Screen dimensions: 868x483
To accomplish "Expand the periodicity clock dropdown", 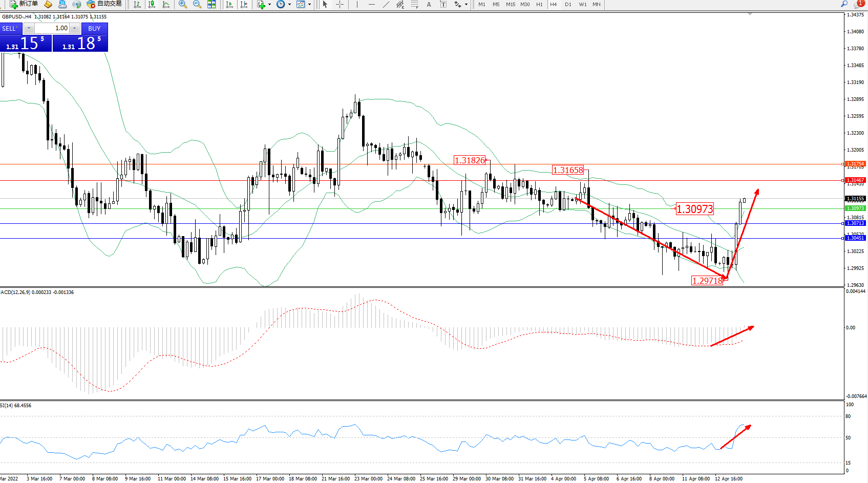I will (x=290, y=4).
